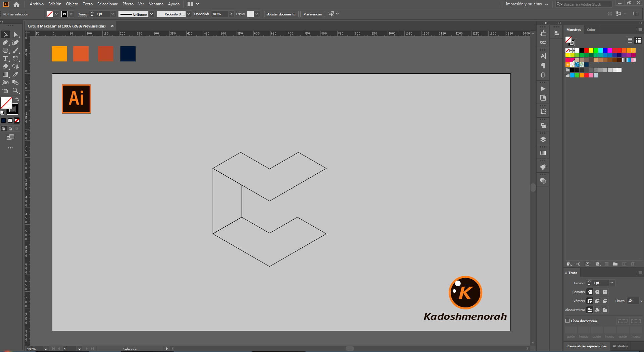Select the Artboard tool

click(x=5, y=91)
